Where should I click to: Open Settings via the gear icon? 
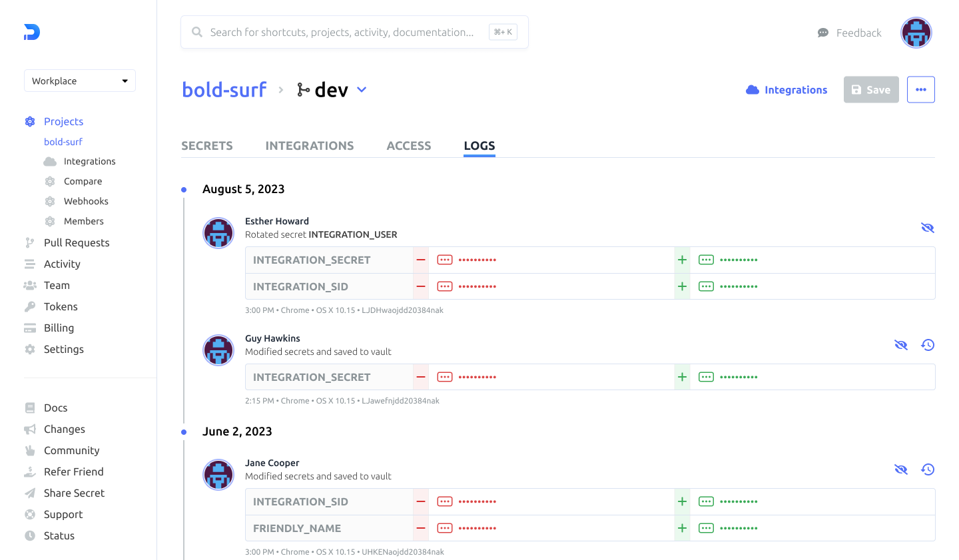point(29,349)
